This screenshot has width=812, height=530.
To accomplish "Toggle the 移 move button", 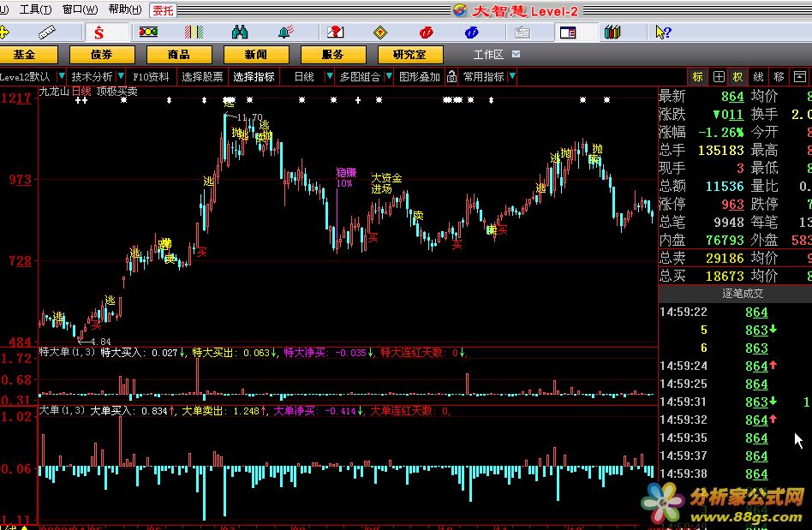I will point(779,77).
